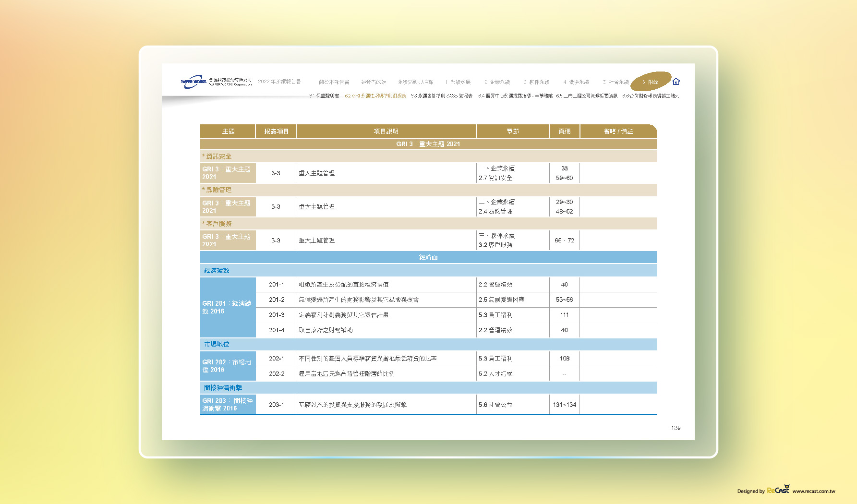Click the page number '139' at bottom
The height and width of the screenshot is (504, 857).
coord(676,428)
